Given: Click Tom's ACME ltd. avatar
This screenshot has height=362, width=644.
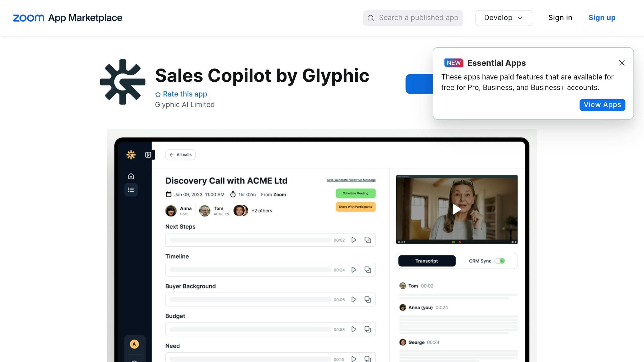Looking at the screenshot, I should coord(205,211).
